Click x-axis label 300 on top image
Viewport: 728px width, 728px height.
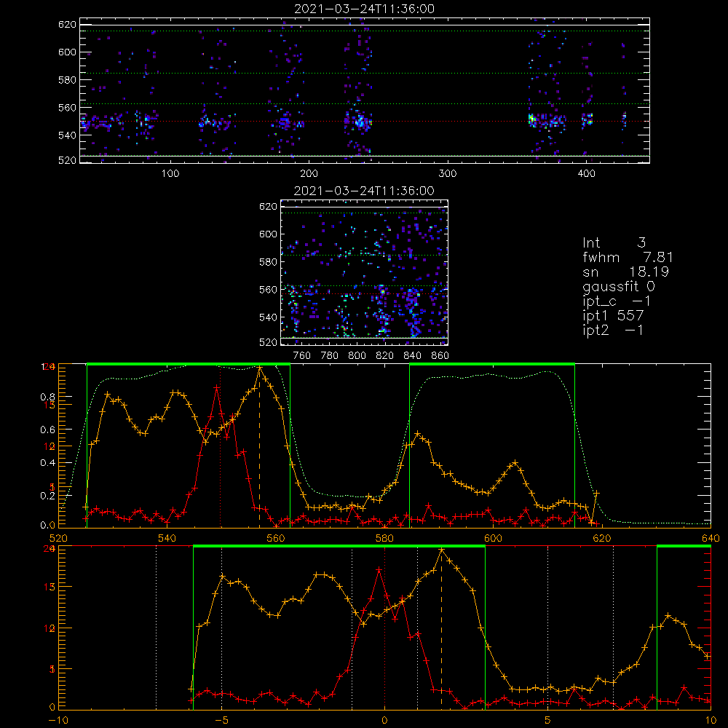coord(448,174)
